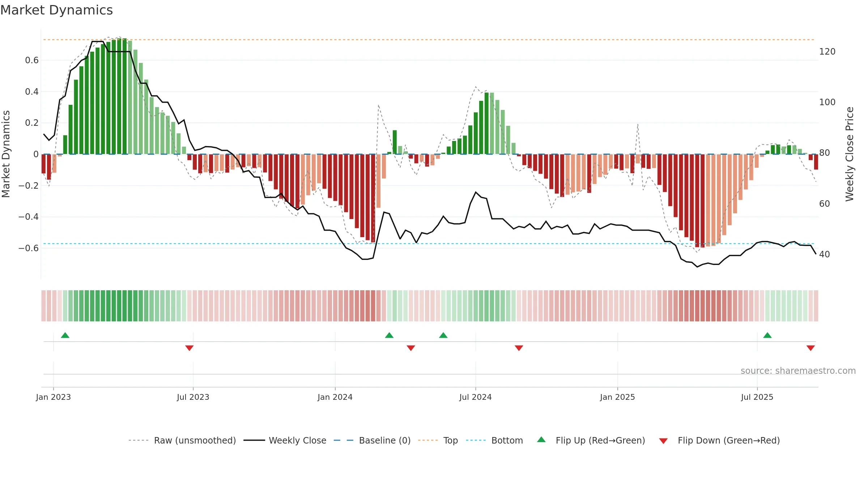The width and height of the screenshot is (868, 488).
Task: Click the 0.6 left axis tick label
Action: coord(32,60)
